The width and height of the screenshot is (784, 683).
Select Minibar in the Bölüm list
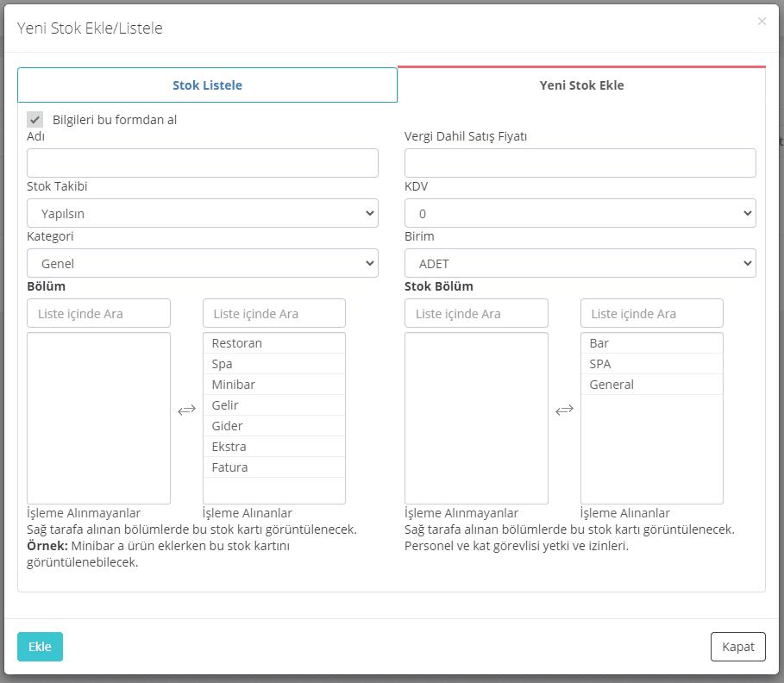[x=274, y=385]
